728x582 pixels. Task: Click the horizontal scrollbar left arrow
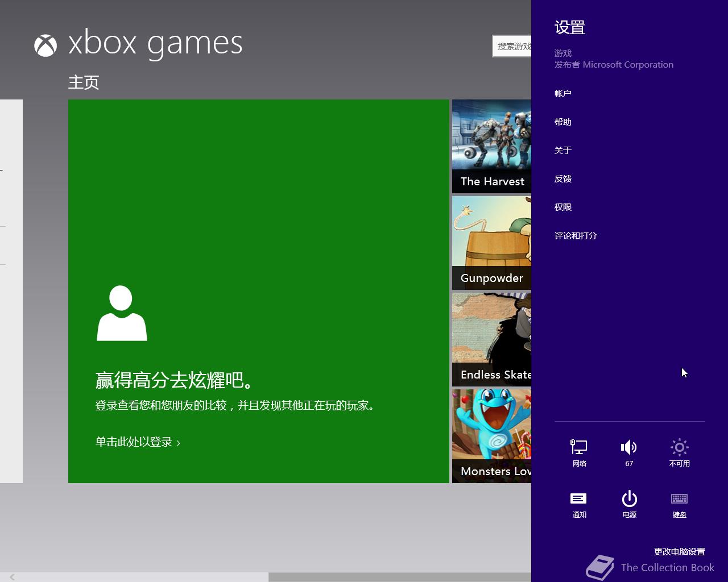coord(11,577)
